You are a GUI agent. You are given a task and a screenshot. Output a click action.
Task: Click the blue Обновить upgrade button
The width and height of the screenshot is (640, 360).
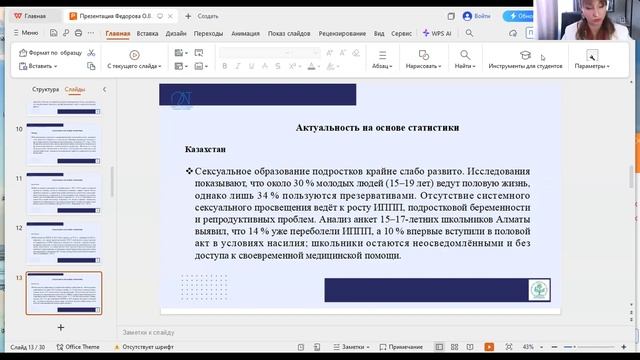point(518,16)
